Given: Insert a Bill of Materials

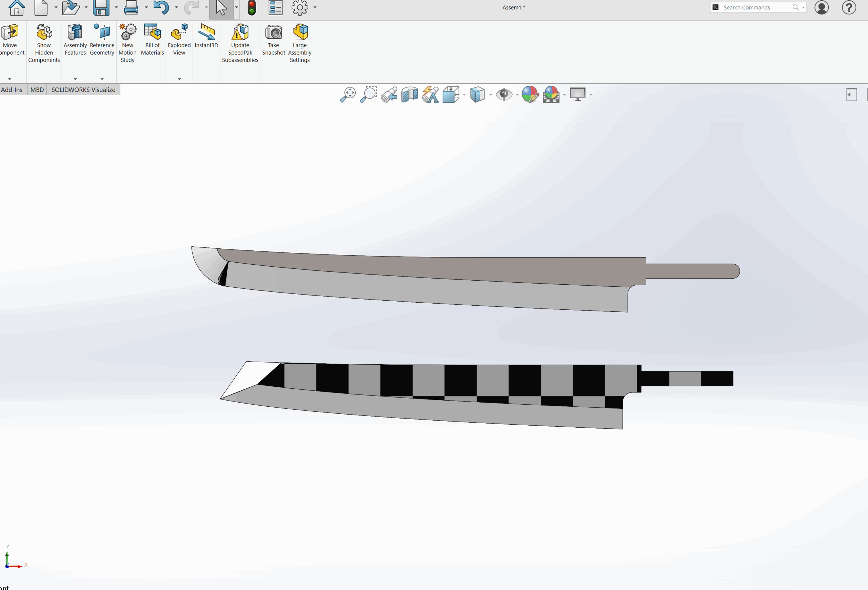Looking at the screenshot, I should coord(152,40).
